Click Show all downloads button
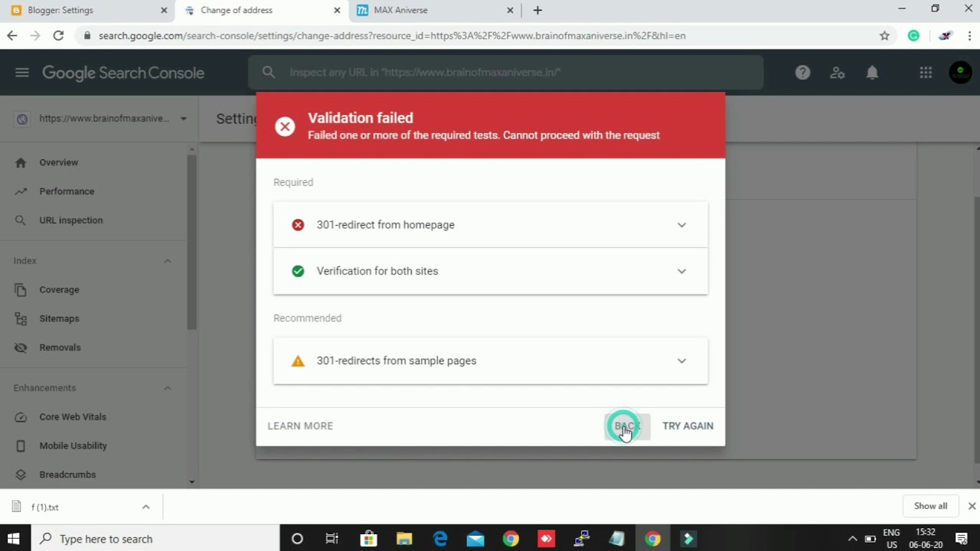This screenshot has height=551, width=980. 930,506
